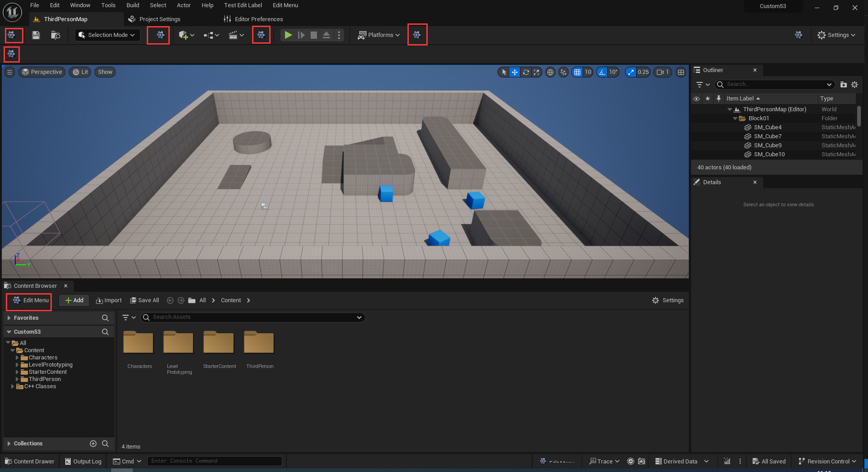Click the green Play button
This screenshot has width=868, height=472.
pyautogui.click(x=288, y=35)
